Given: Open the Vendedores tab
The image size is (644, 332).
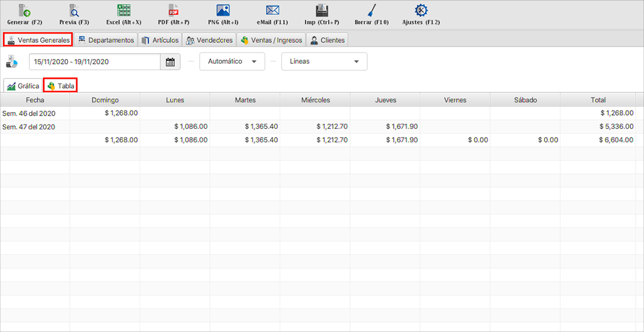Looking at the screenshot, I should point(209,40).
